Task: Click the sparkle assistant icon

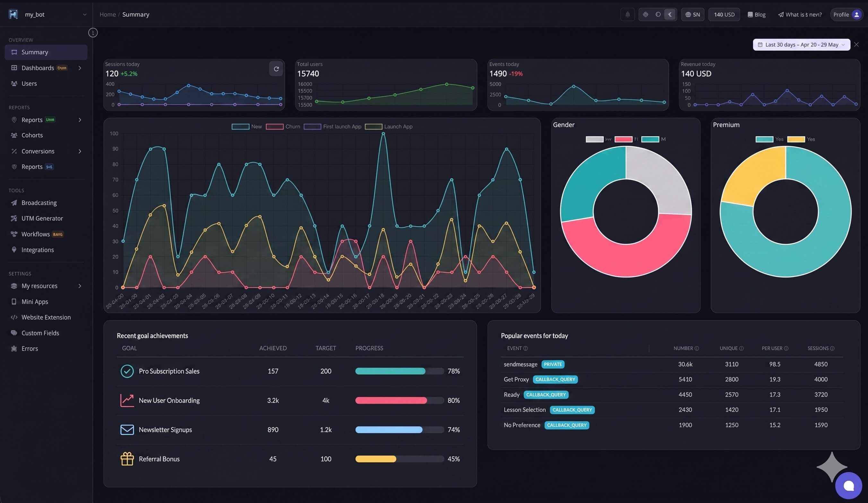Action: (x=832, y=466)
